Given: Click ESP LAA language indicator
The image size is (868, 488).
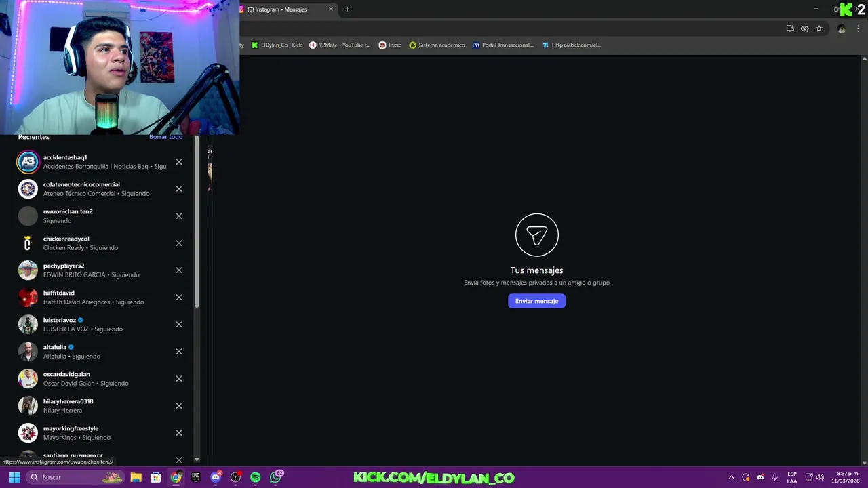Looking at the screenshot, I should [x=792, y=477].
